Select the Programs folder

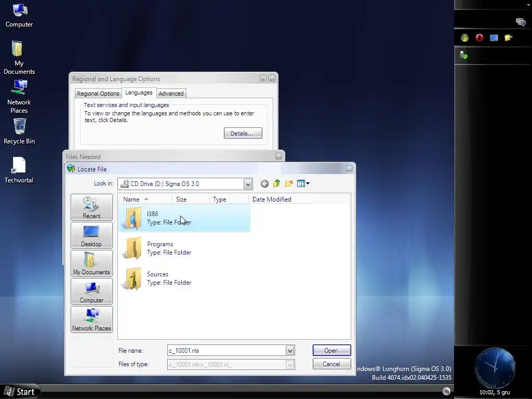[158, 248]
